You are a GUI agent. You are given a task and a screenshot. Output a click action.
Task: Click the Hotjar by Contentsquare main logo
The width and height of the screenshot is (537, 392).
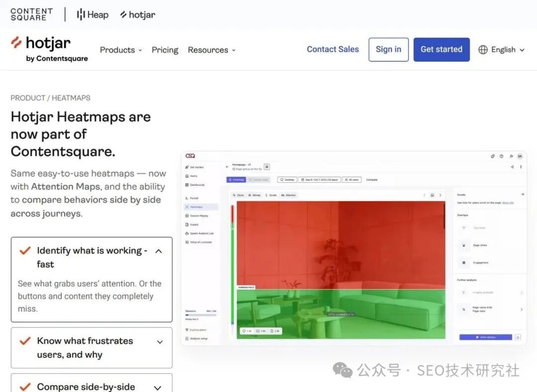(x=49, y=49)
